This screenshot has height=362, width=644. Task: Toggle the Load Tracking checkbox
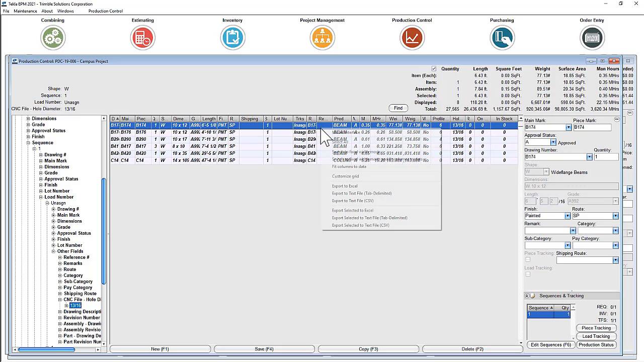(x=528, y=274)
